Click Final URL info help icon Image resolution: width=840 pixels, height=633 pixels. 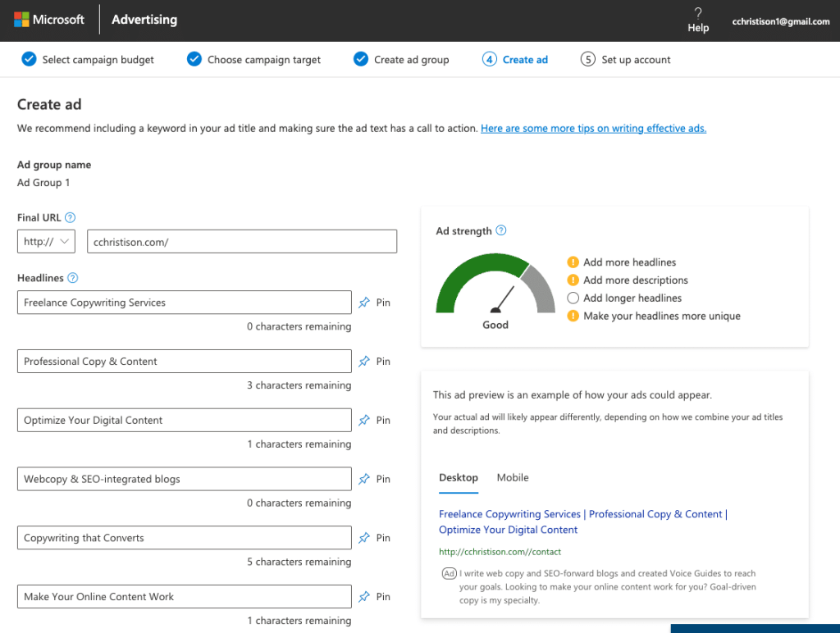pos(70,217)
